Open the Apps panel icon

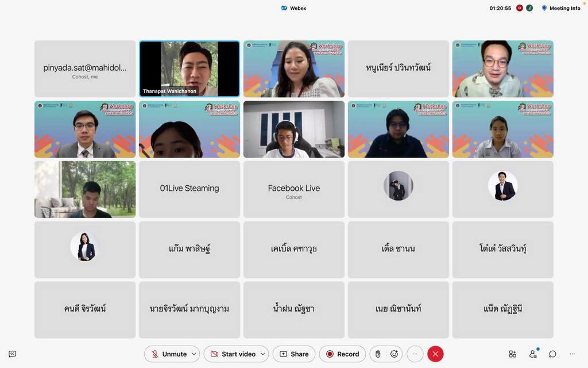click(513, 354)
